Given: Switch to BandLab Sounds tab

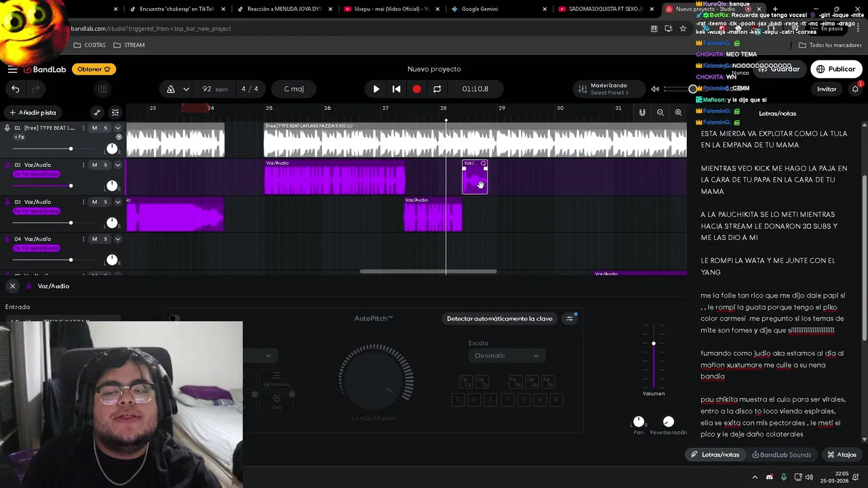Looking at the screenshot, I should (781, 455).
